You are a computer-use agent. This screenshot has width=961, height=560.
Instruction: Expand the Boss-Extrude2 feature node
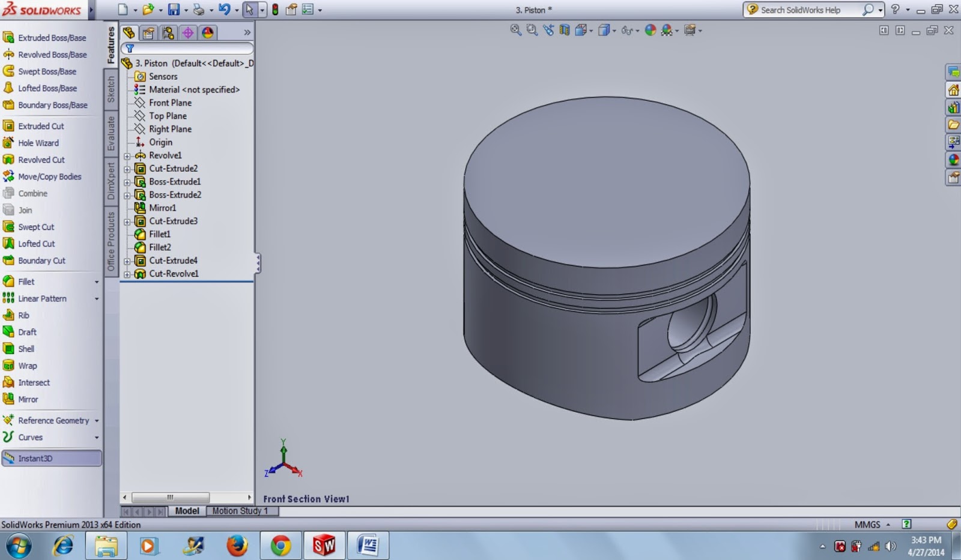[x=127, y=196]
